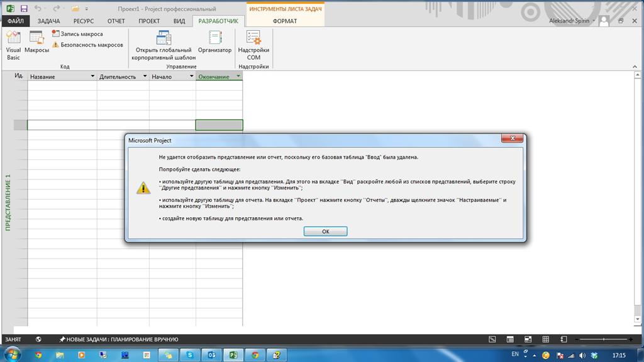Click the macro status icon in status bar

[38, 339]
